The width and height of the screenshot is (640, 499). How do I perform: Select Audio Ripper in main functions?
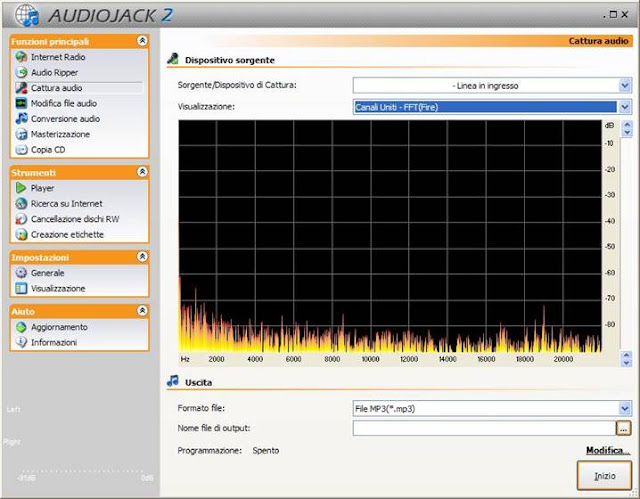coord(54,73)
